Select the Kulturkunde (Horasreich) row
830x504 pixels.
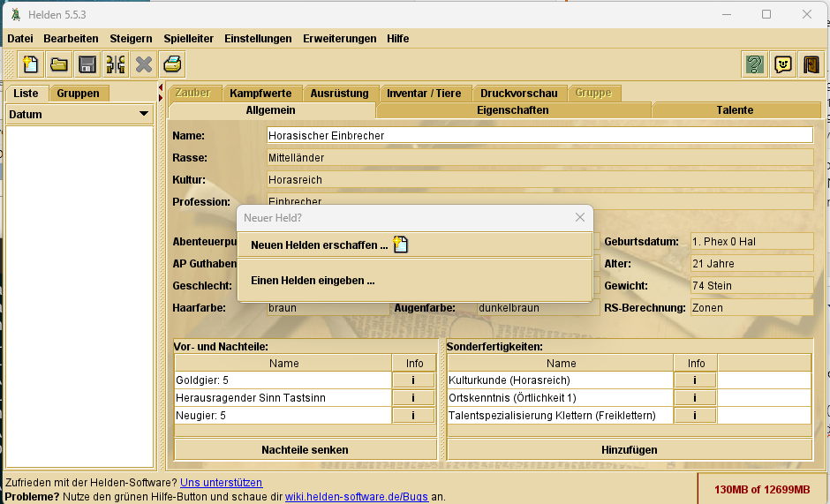point(561,380)
